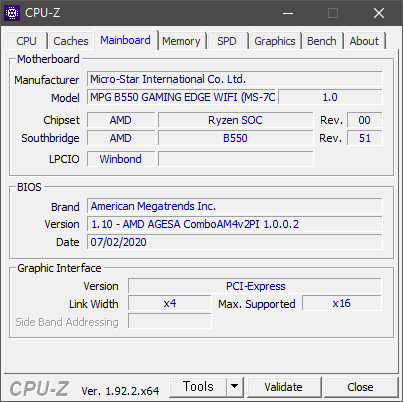
Task: Switch to the CPU tab
Action: [26, 41]
